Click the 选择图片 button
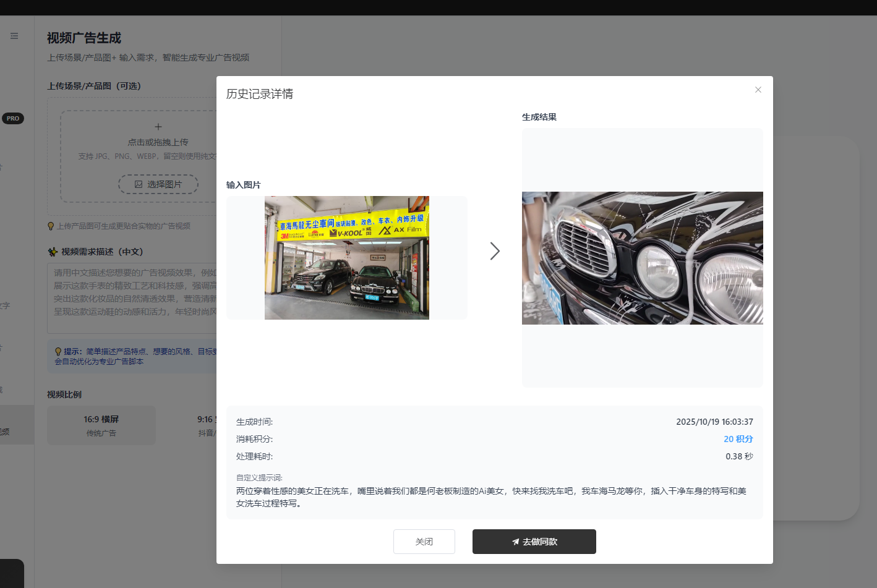This screenshot has height=588, width=877. pyautogui.click(x=158, y=184)
